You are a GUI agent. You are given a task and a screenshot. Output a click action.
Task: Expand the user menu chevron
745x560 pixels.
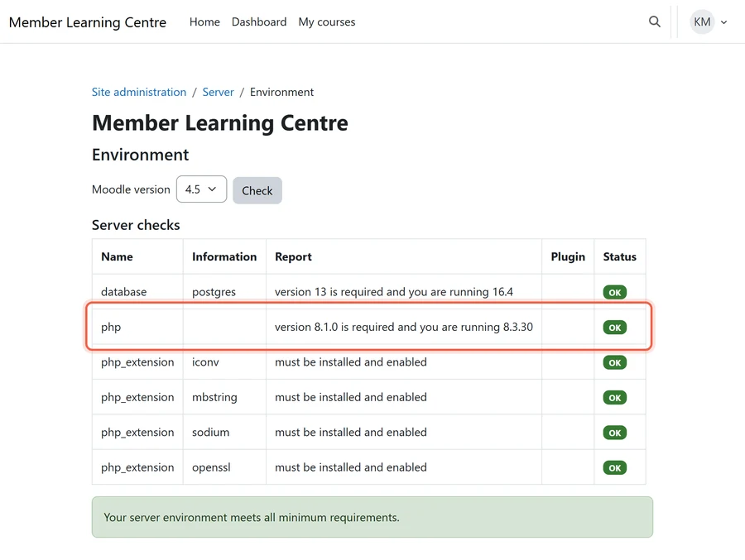coord(723,22)
